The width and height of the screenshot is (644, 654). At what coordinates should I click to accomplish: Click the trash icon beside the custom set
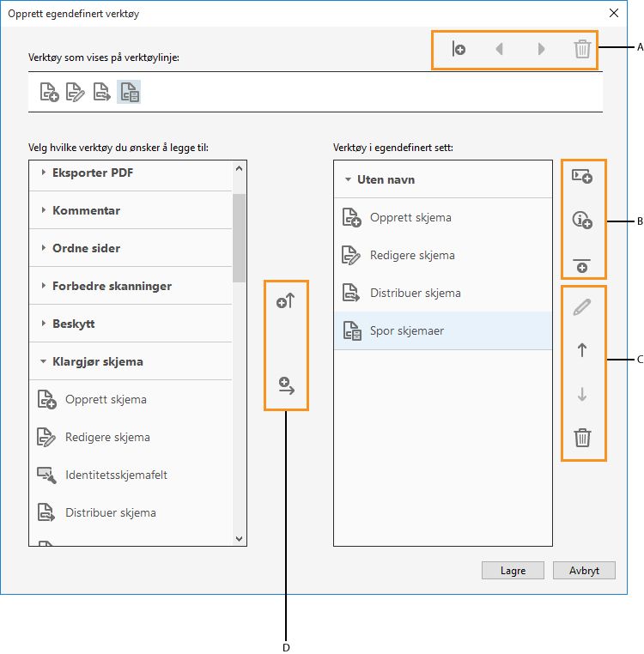point(582,438)
